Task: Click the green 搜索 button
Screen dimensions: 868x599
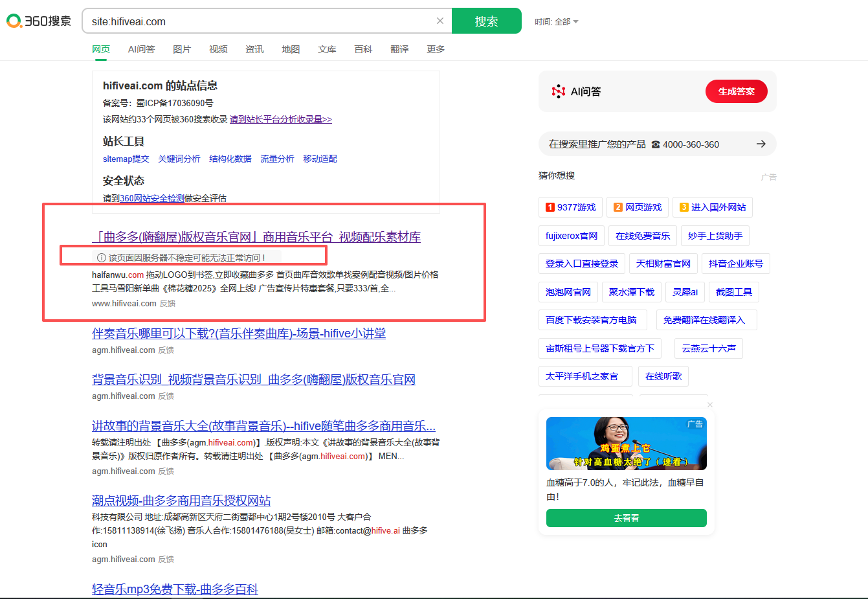Action: click(x=487, y=21)
